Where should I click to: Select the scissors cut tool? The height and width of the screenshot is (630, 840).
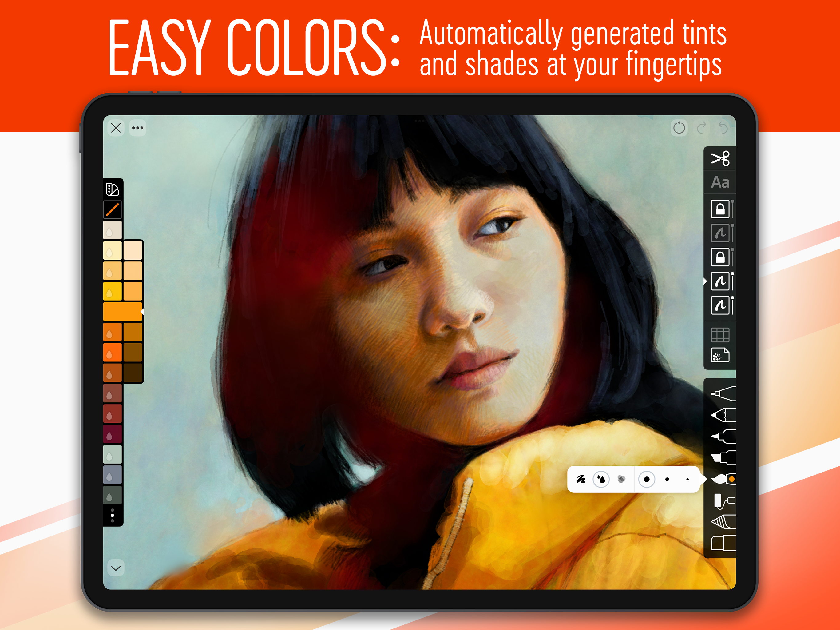(720, 158)
